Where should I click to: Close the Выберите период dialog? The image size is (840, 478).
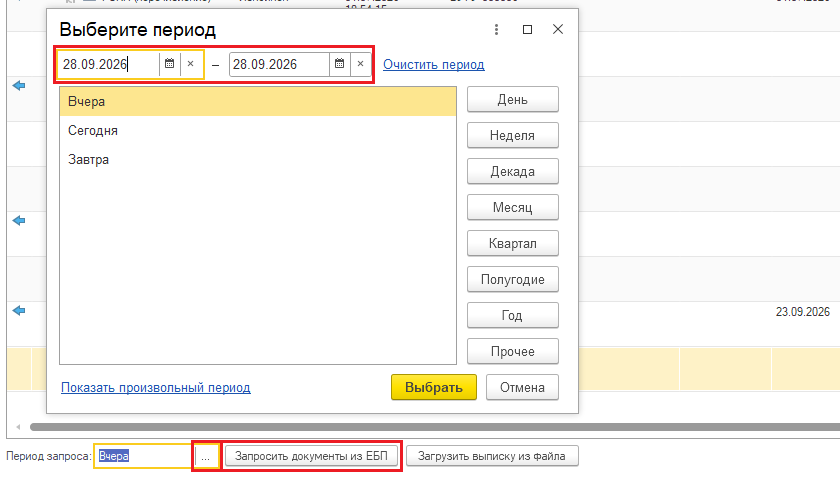[558, 29]
